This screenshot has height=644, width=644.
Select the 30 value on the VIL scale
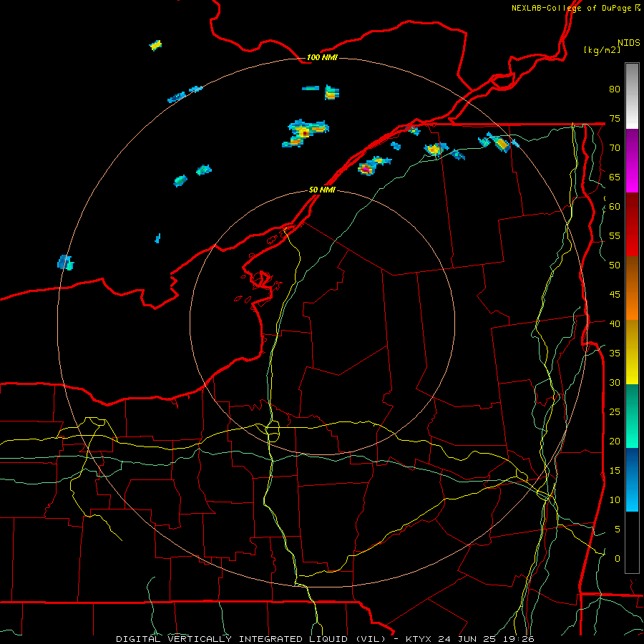615,382
